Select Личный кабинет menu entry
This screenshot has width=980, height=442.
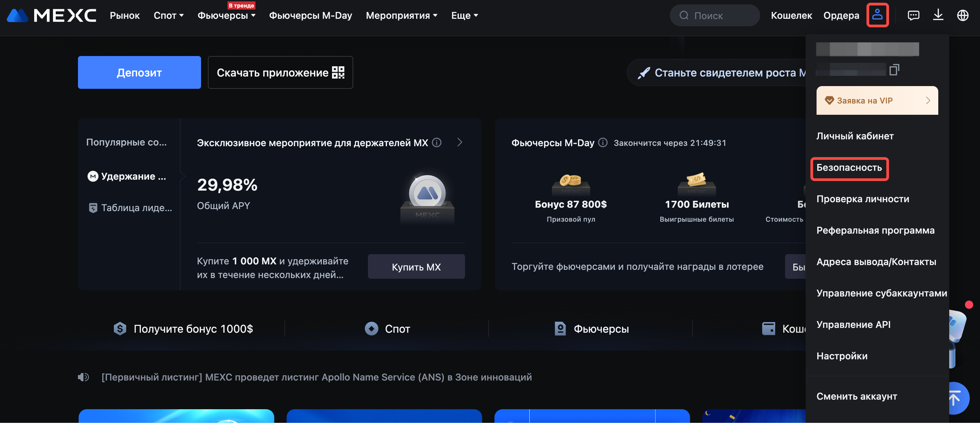coord(855,136)
